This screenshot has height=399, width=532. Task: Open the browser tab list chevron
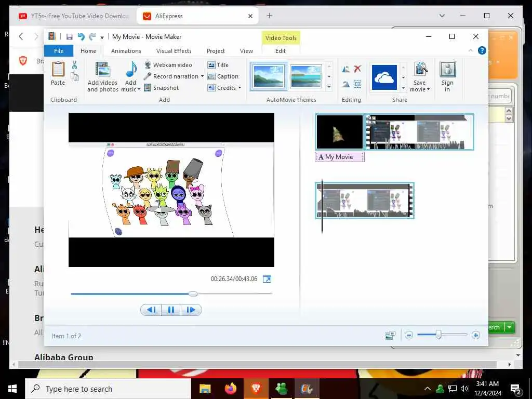pyautogui.click(x=442, y=16)
